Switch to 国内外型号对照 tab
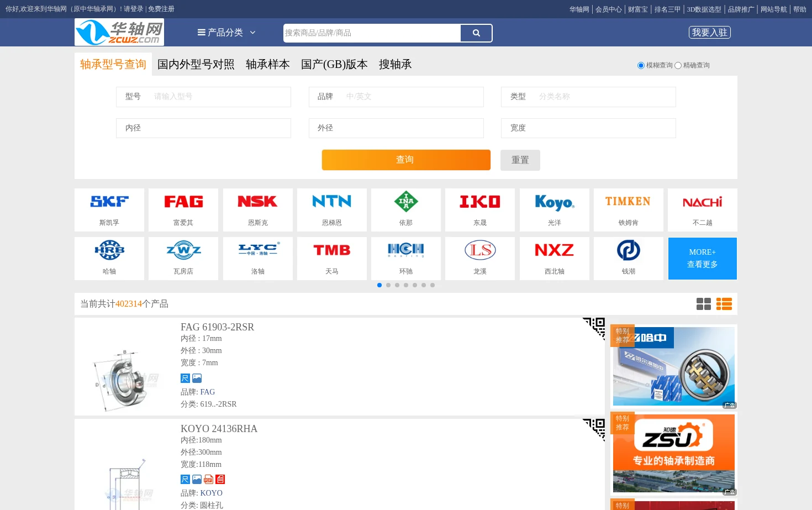This screenshot has height=510, width=812. (x=196, y=65)
